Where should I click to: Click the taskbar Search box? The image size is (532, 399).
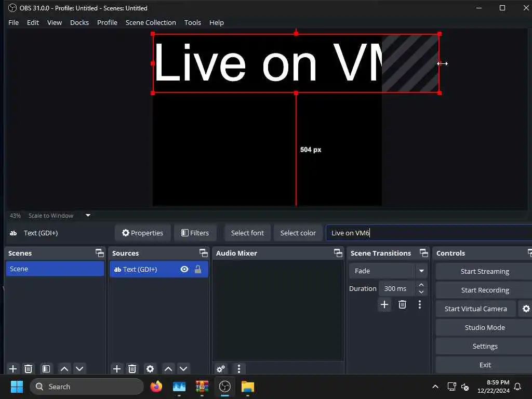[x=87, y=387]
